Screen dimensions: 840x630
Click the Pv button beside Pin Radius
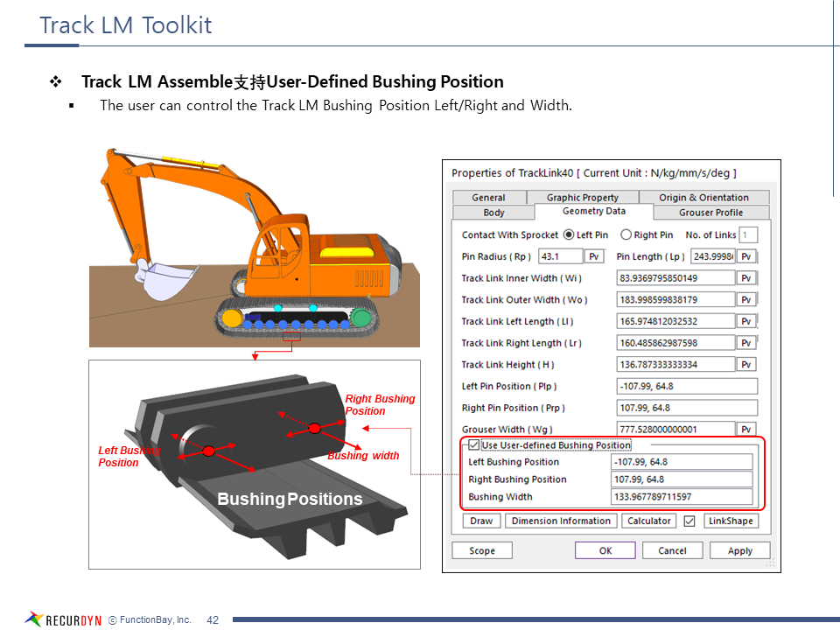594,256
